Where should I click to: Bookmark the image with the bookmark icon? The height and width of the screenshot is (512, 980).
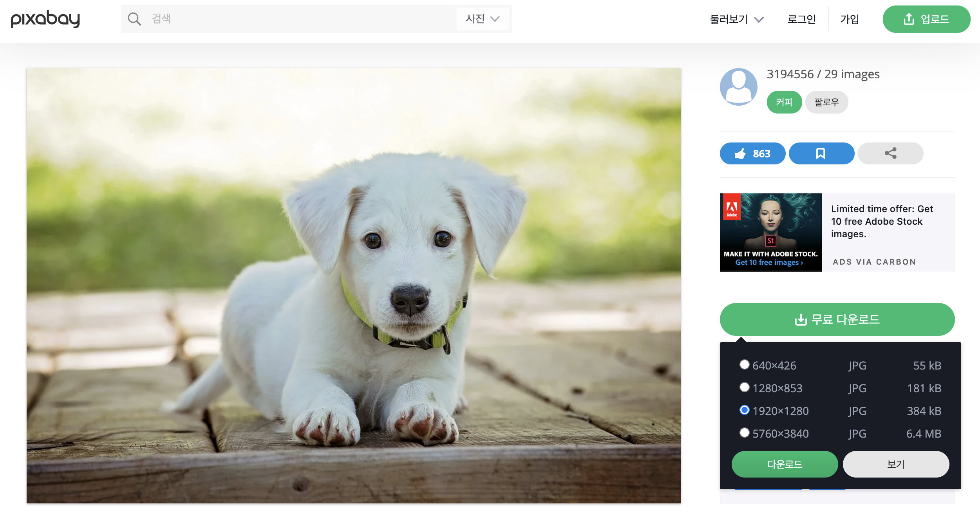[x=821, y=153]
